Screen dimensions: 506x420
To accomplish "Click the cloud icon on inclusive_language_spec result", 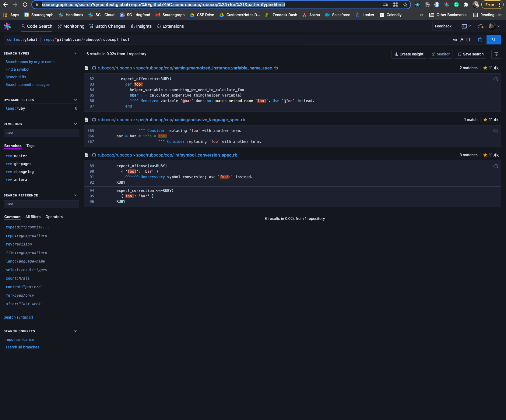I will (x=496, y=131).
